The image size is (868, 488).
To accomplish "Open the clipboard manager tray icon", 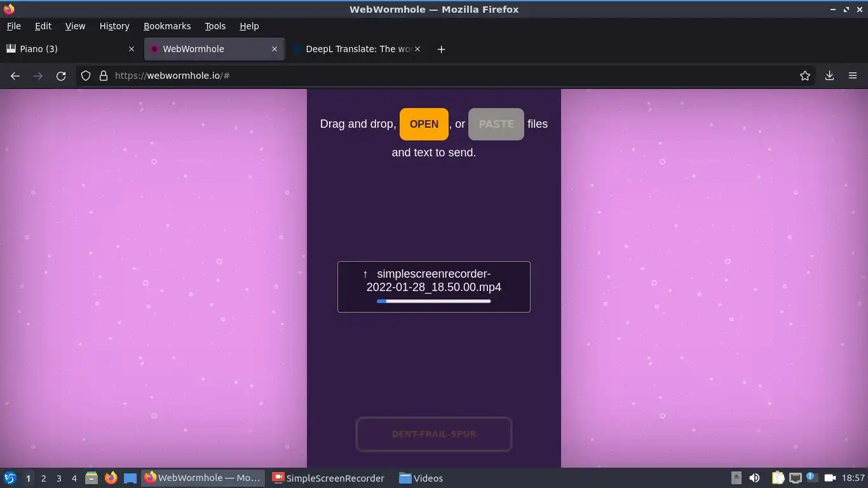I will (x=778, y=478).
